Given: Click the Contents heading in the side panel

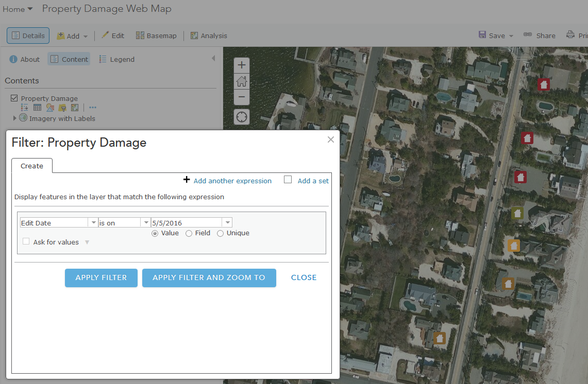Looking at the screenshot, I should tap(22, 80).
